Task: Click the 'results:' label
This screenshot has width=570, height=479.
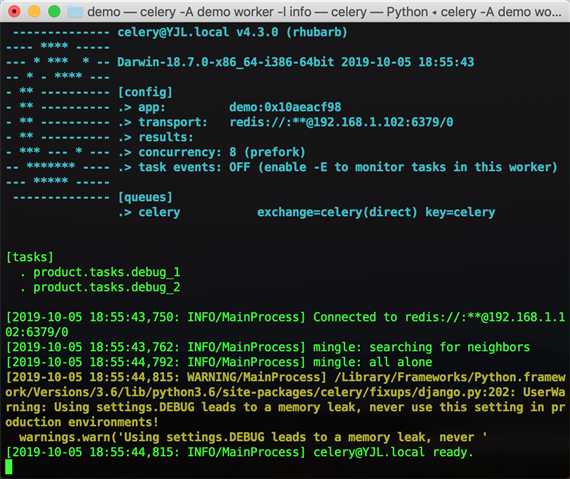Action: coord(166,137)
